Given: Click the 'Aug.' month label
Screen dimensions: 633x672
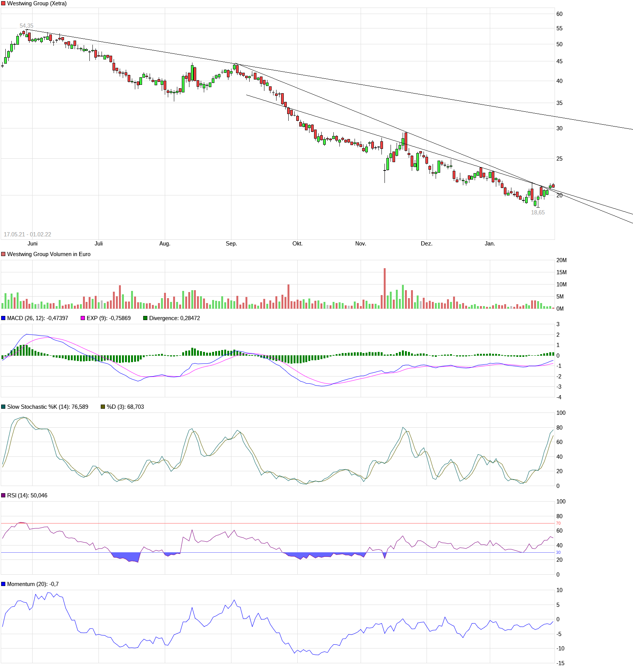Looking at the screenshot, I should point(165,244).
